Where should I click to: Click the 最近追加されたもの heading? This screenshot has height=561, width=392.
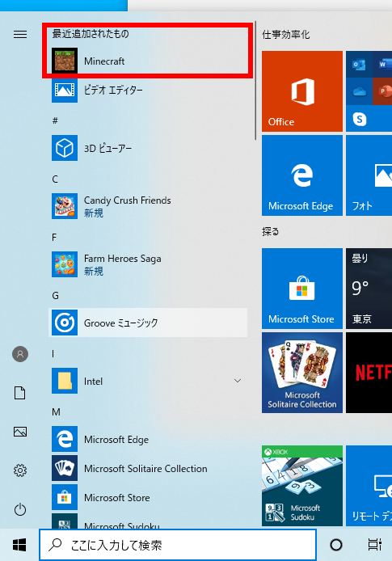91,34
